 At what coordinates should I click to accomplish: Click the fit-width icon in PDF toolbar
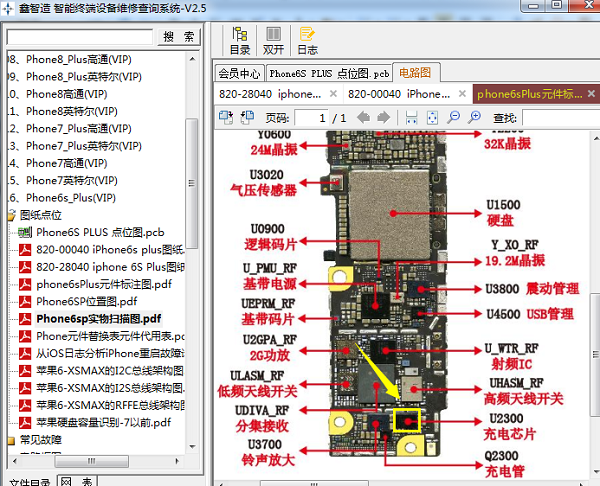pyautogui.click(x=411, y=117)
